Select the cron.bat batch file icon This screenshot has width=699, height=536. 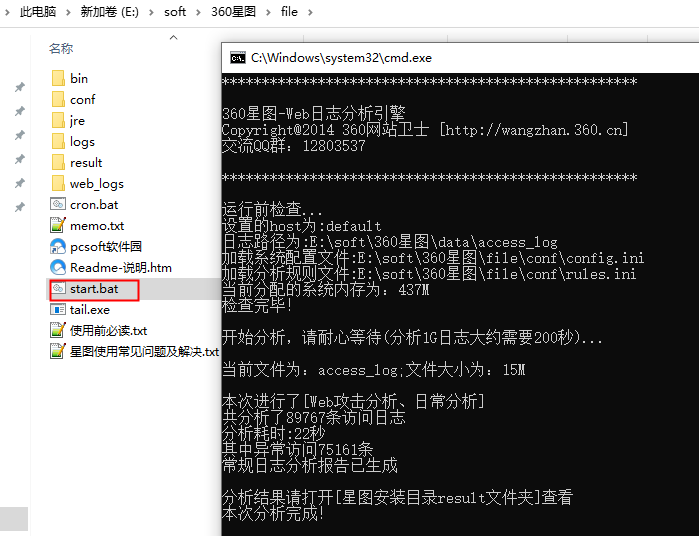pyautogui.click(x=58, y=204)
